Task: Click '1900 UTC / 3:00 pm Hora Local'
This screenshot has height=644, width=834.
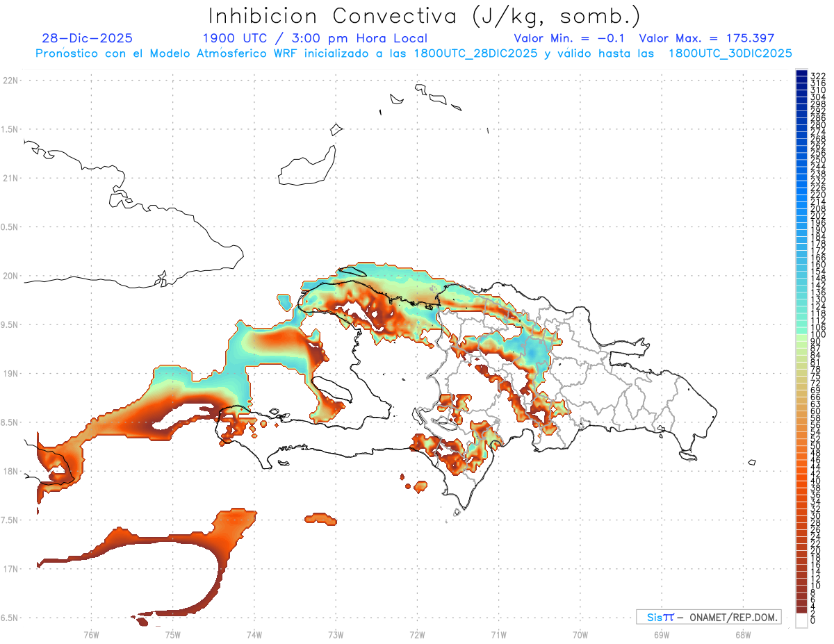Action: coord(315,39)
